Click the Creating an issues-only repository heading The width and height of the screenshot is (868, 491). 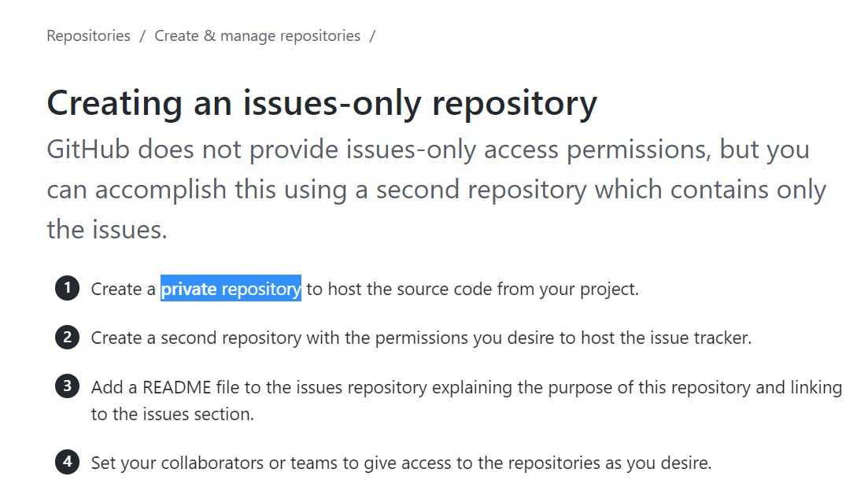pyautogui.click(x=322, y=104)
